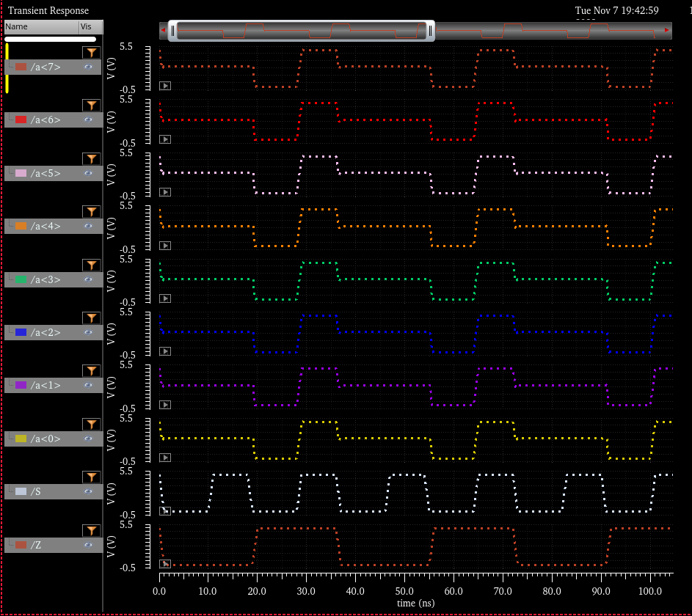This screenshot has width=692, height=616.
Task: Hide the /a<4> trace using its eye icon
Action: click(88, 226)
